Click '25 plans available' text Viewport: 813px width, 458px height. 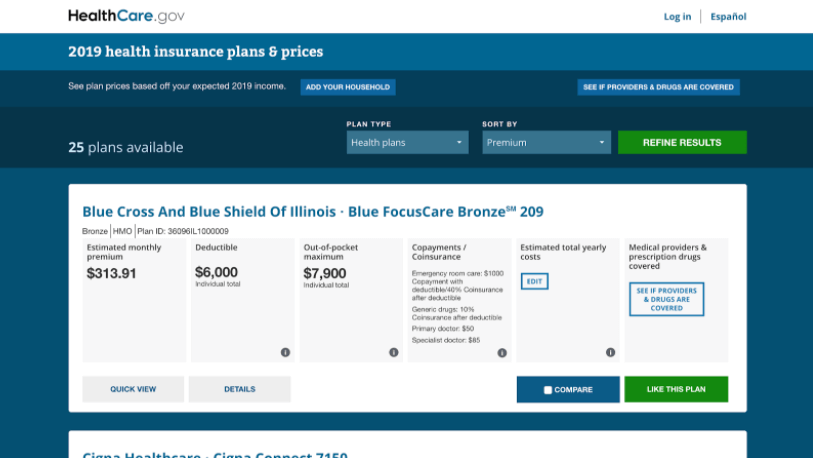pos(126,147)
